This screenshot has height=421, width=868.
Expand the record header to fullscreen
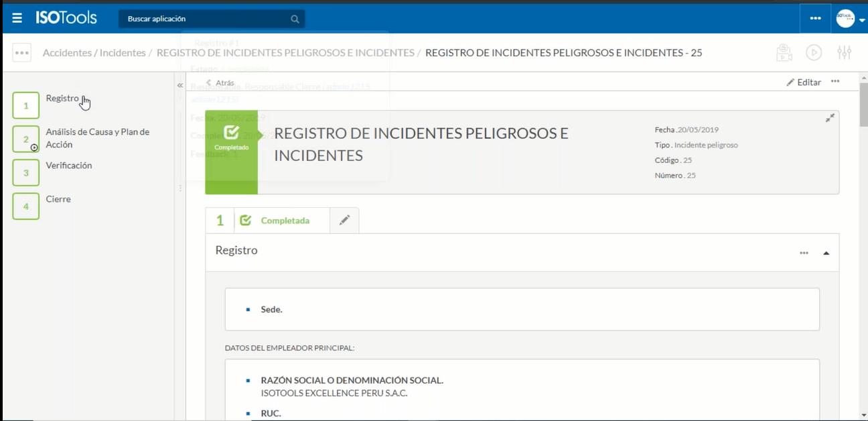click(x=830, y=118)
